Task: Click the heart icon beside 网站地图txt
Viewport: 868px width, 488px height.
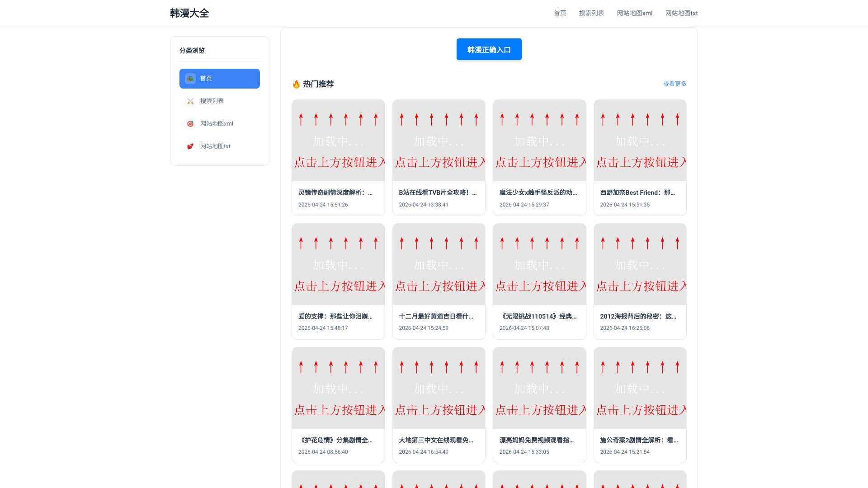Action: click(x=190, y=146)
